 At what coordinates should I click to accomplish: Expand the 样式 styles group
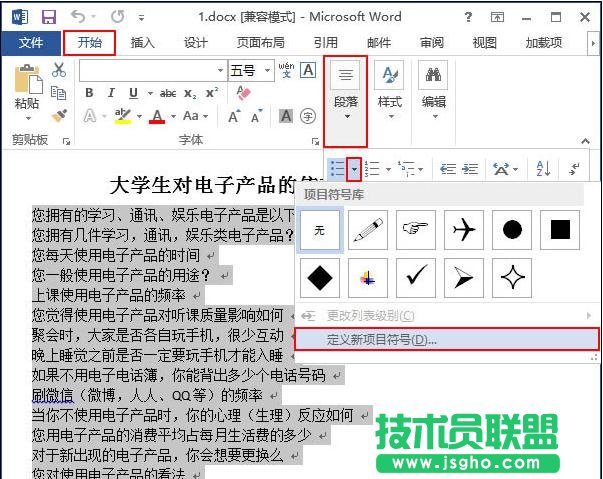click(390, 90)
